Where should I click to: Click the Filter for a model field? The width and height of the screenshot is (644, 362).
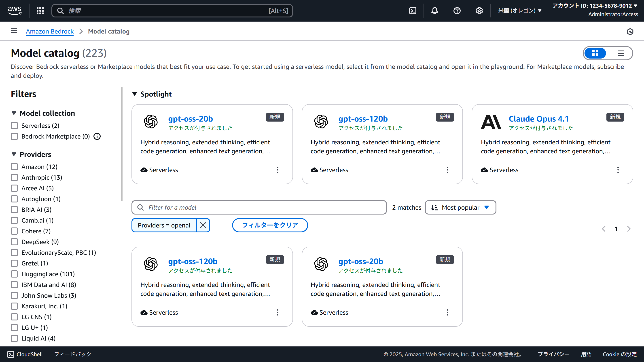pyautogui.click(x=259, y=207)
